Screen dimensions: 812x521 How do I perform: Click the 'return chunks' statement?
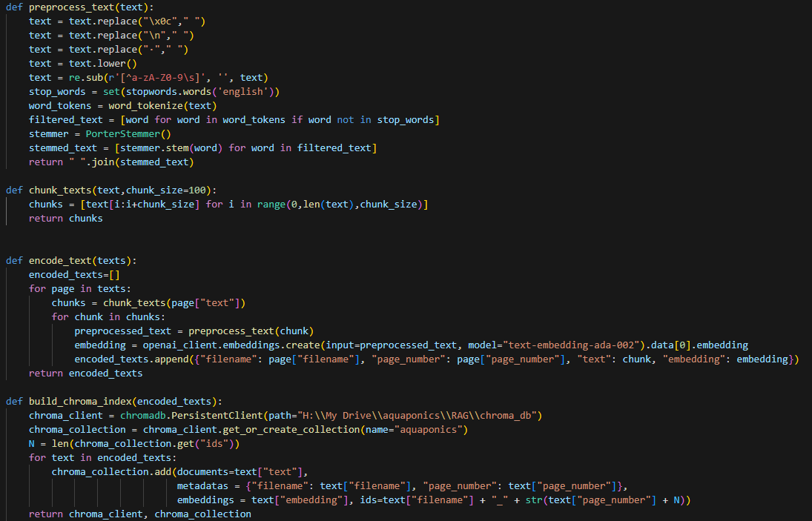66,219
